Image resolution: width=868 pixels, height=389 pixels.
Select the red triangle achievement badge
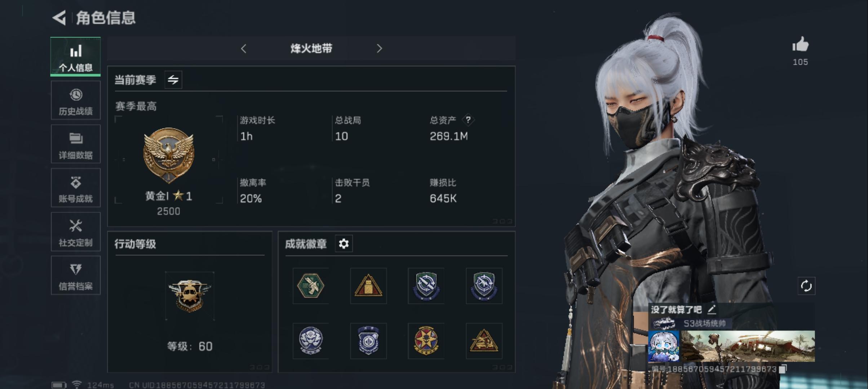pos(368,286)
